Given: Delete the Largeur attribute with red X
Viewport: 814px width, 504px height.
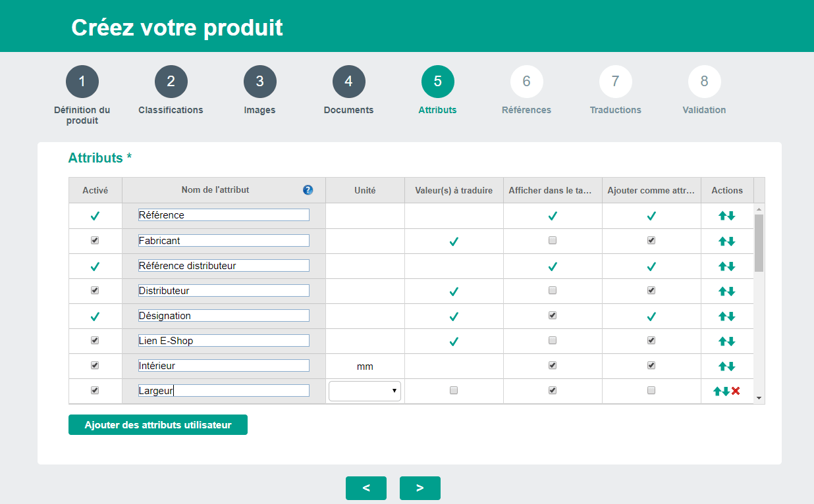Looking at the screenshot, I should (x=736, y=391).
